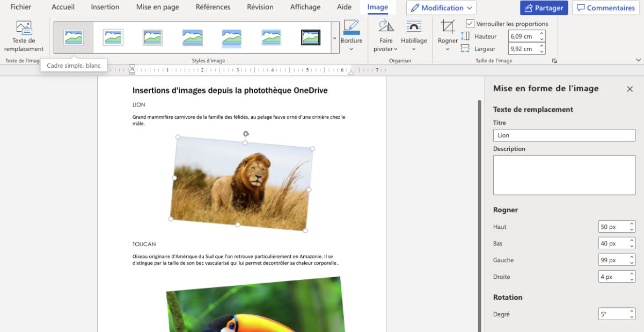This screenshot has width=644, height=332.
Task: Open the Fichier menu
Action: [x=21, y=8]
